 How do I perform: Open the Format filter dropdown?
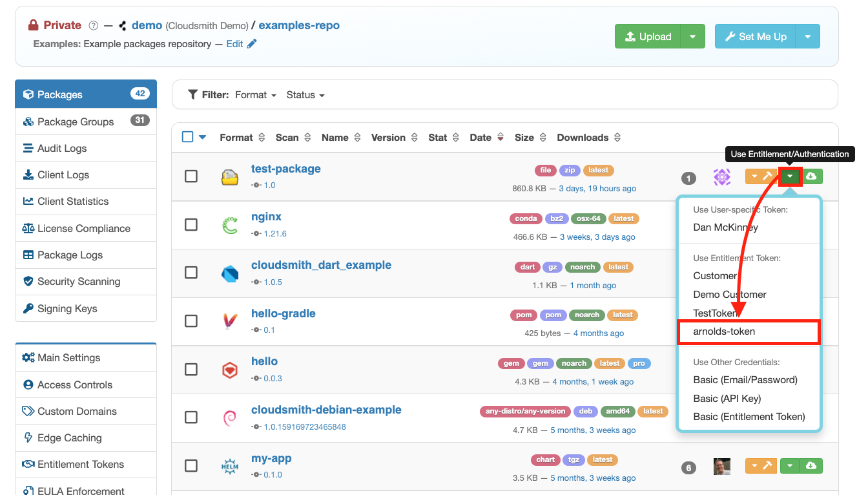click(x=256, y=95)
